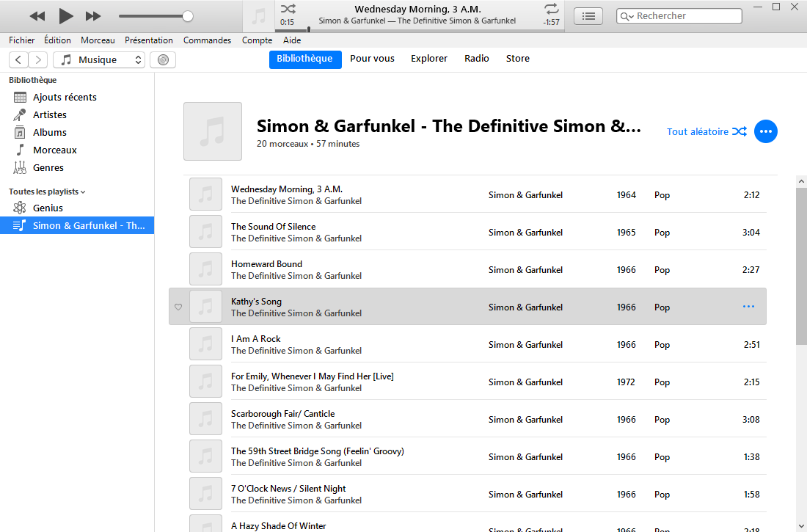Click the vertical scrollbar thumb of track list

(x=801, y=266)
